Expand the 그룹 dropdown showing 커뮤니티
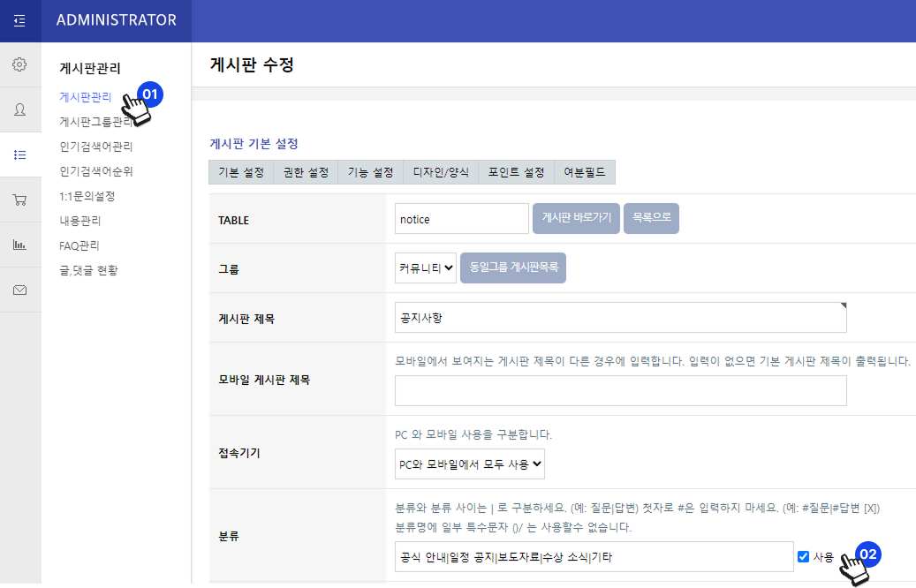The height and width of the screenshot is (588, 916). coord(426,268)
